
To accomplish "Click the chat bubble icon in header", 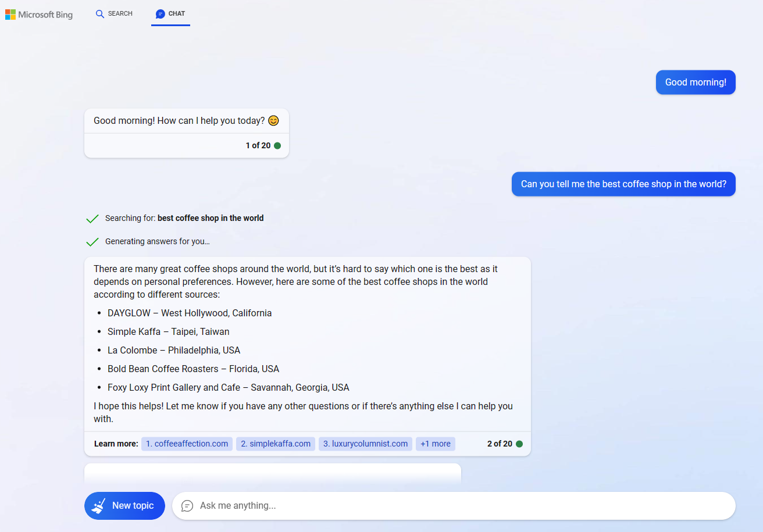I will [161, 14].
